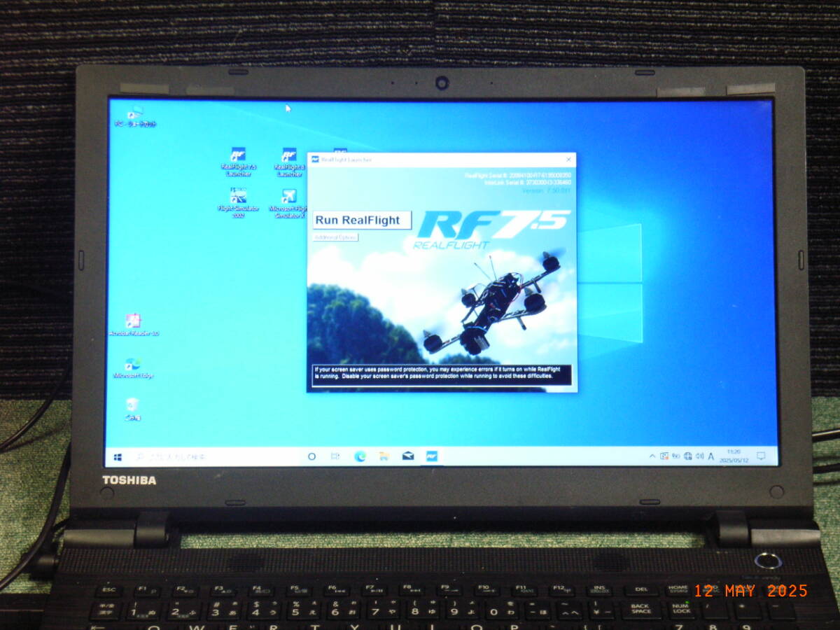Screen dimensions: 840x630
Task: Select the Microsoft Flight Simulator X icon
Action: click(x=288, y=203)
